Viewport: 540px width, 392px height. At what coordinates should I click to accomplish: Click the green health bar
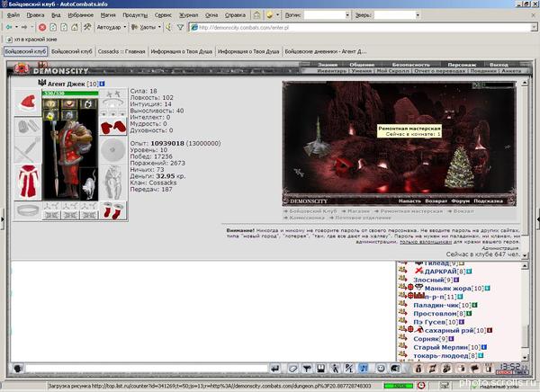70,93
